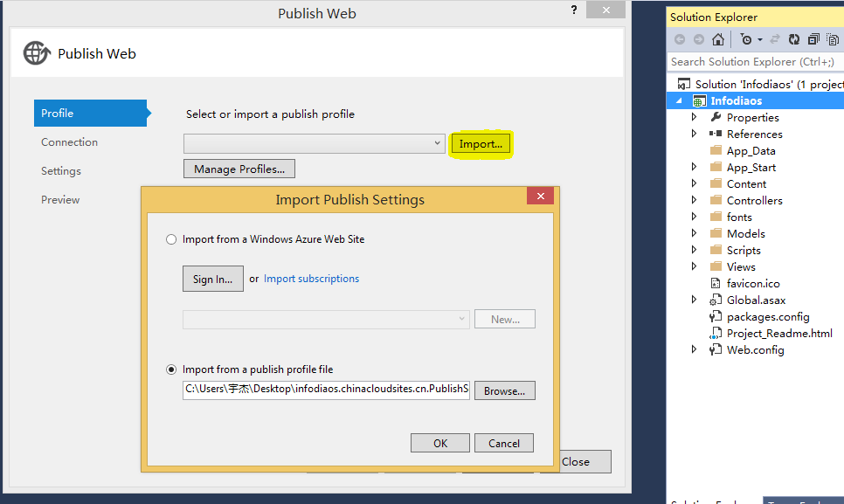Follow the Import subscriptions link
Viewport: 844px width, 504px height.
[311, 279]
